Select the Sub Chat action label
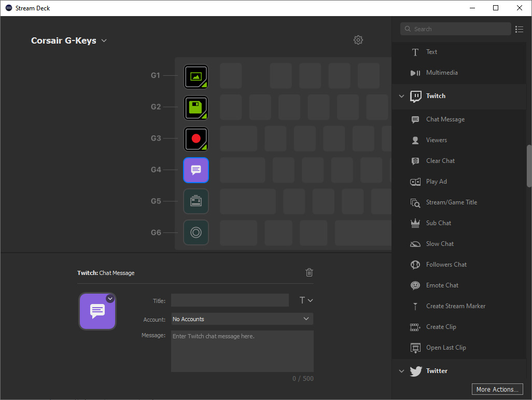Screen dimensions: 532x400 [438, 223]
